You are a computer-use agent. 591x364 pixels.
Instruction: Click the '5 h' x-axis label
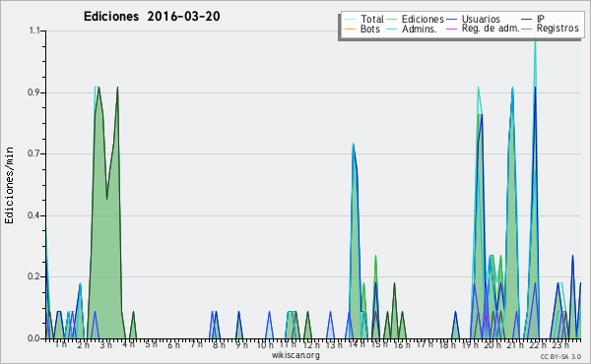coord(151,344)
